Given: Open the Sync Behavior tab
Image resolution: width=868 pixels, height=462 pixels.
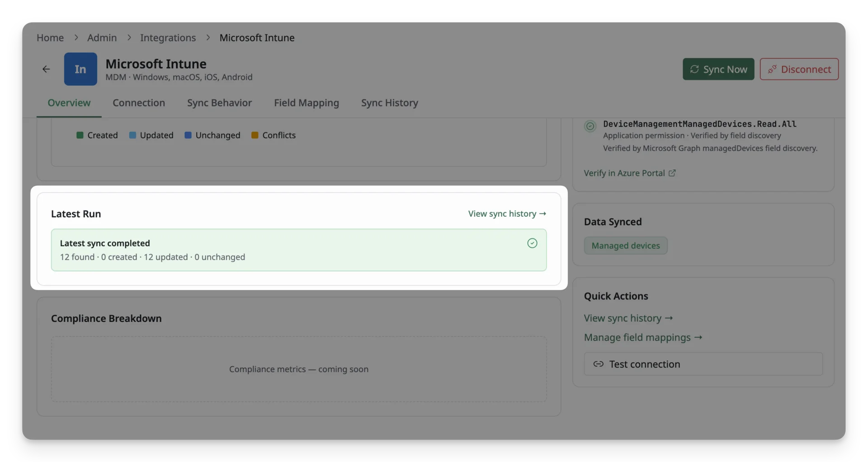Looking at the screenshot, I should 219,103.
